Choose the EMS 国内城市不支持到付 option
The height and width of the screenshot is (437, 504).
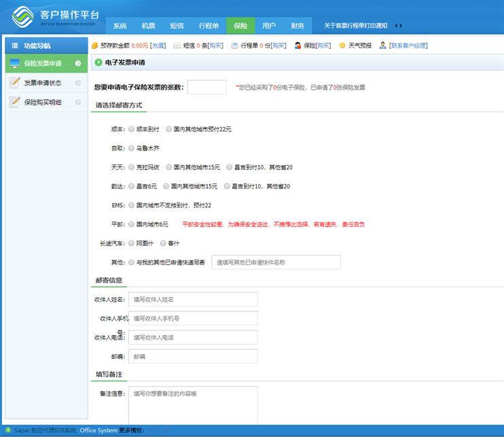pyautogui.click(x=131, y=205)
